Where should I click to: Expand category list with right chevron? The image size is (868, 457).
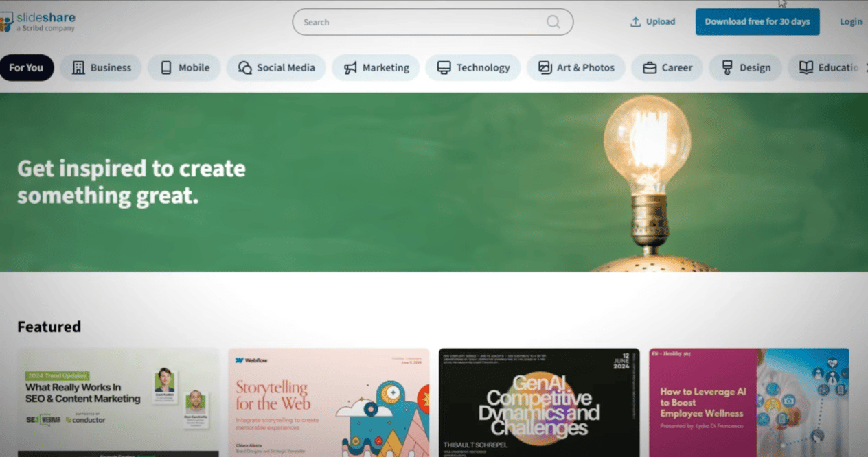tap(866, 67)
